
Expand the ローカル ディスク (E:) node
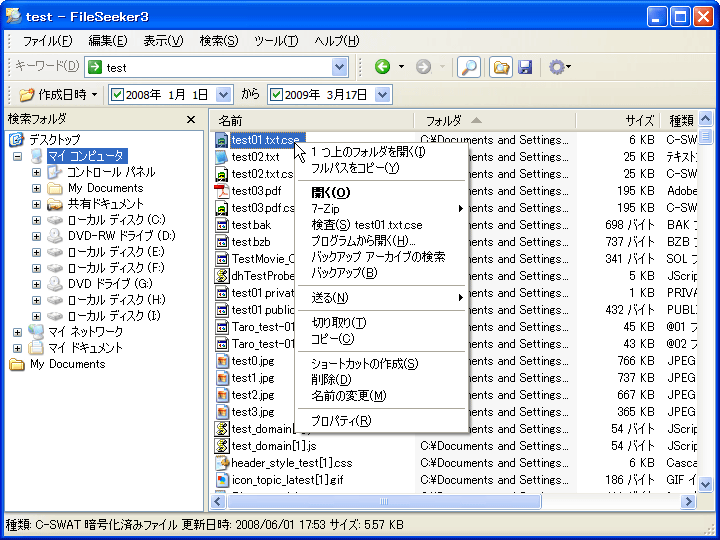[x=36, y=252]
